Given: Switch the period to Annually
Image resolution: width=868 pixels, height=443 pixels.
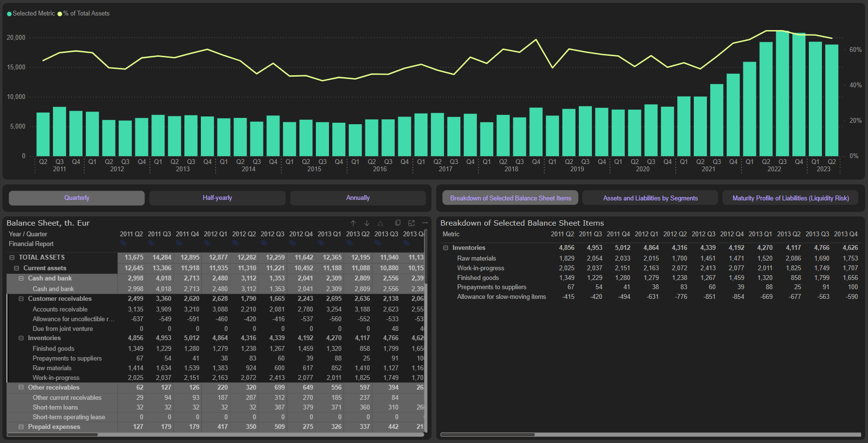Looking at the screenshot, I should point(358,198).
